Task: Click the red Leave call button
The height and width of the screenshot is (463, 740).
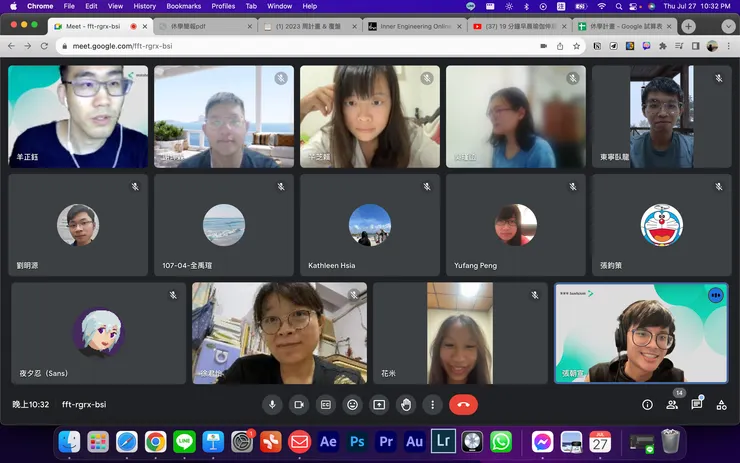Action: 463,404
